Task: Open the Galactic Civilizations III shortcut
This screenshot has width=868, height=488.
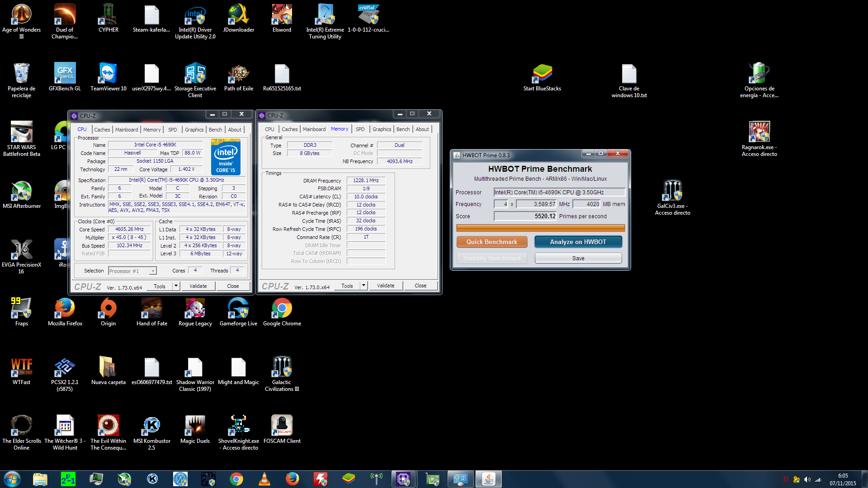Action: 282,374
